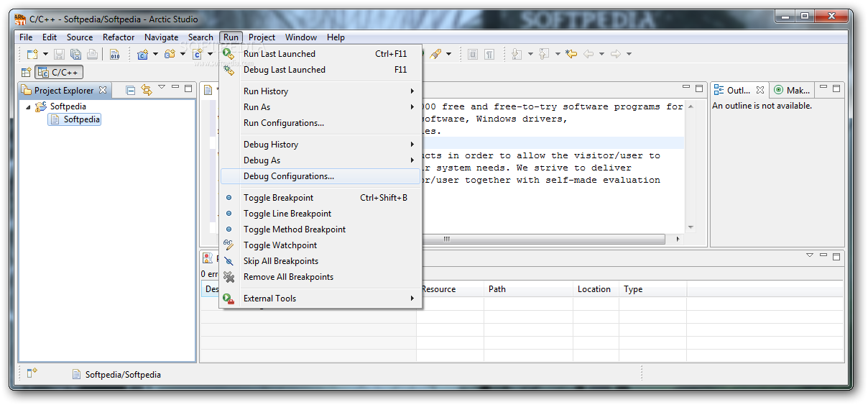The image size is (868, 405).
Task: Choose Debug Last Launched menu item
Action: pyautogui.click(x=320, y=70)
